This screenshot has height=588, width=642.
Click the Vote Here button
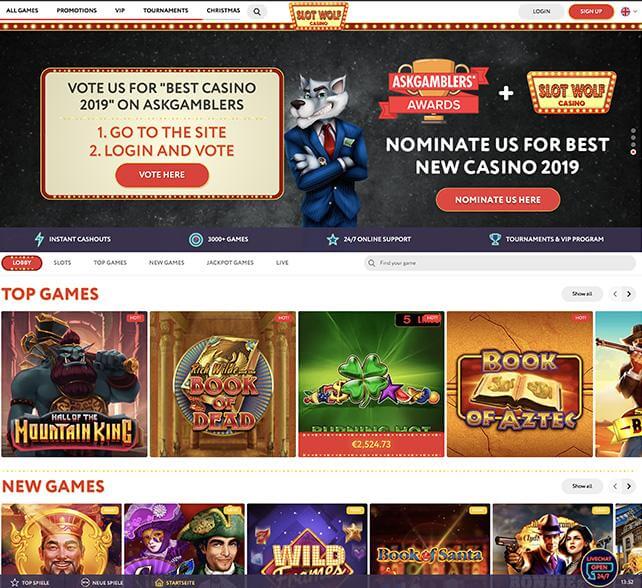(x=162, y=175)
